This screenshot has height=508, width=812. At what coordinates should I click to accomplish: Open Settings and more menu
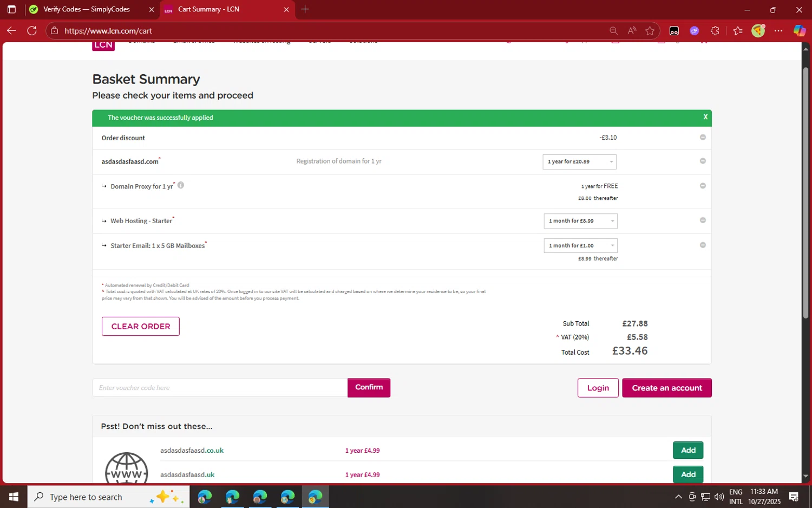point(778,31)
